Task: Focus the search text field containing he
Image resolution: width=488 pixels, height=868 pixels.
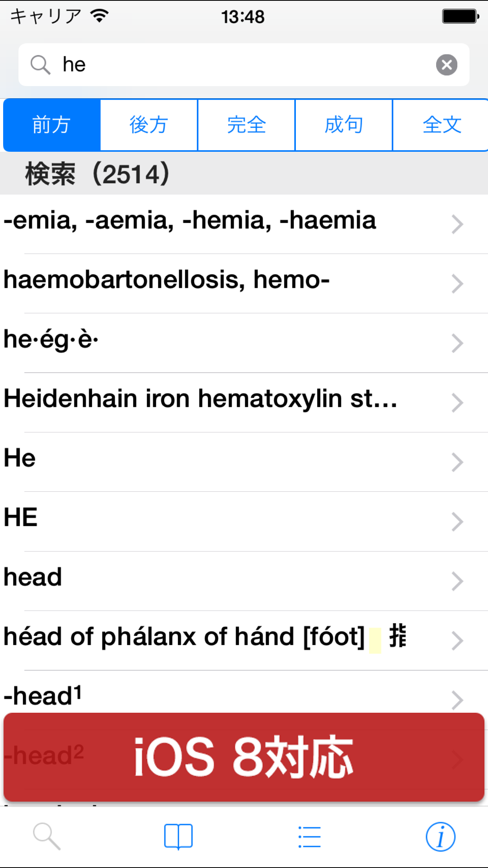Action: click(244, 65)
